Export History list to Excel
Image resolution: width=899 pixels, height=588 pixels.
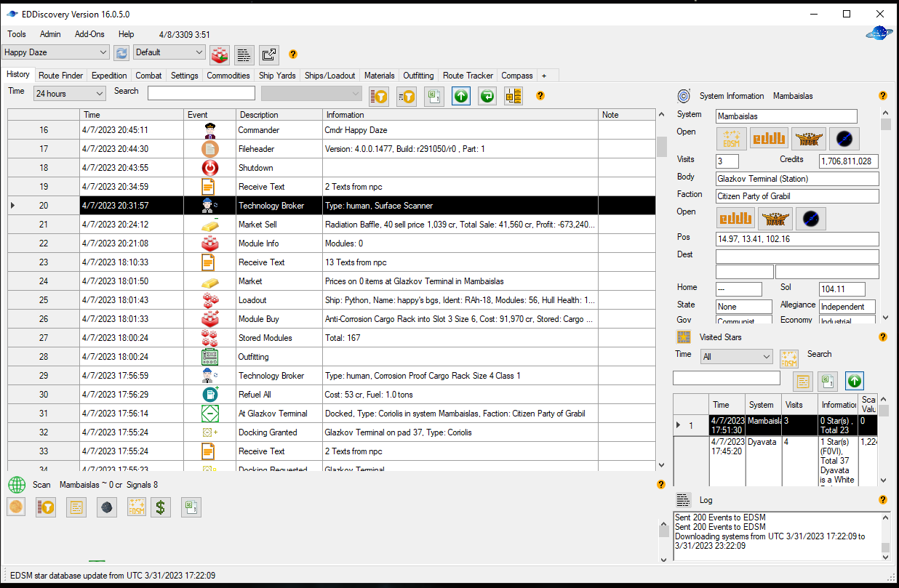(x=434, y=96)
